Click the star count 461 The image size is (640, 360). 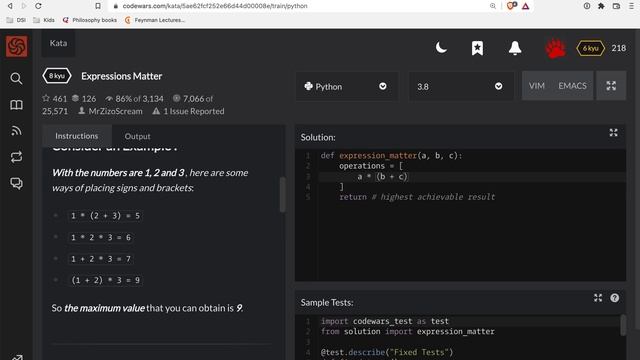pyautogui.click(x=55, y=98)
